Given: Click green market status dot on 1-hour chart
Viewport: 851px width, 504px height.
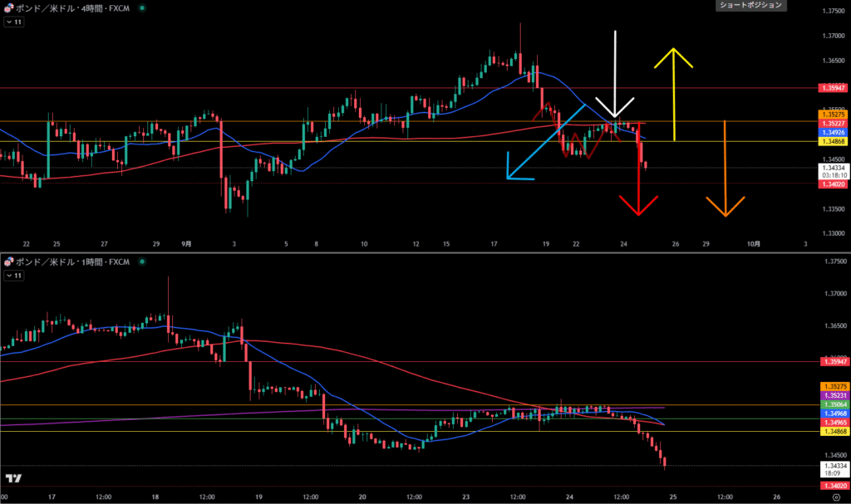Looking at the screenshot, I should tap(141, 262).
